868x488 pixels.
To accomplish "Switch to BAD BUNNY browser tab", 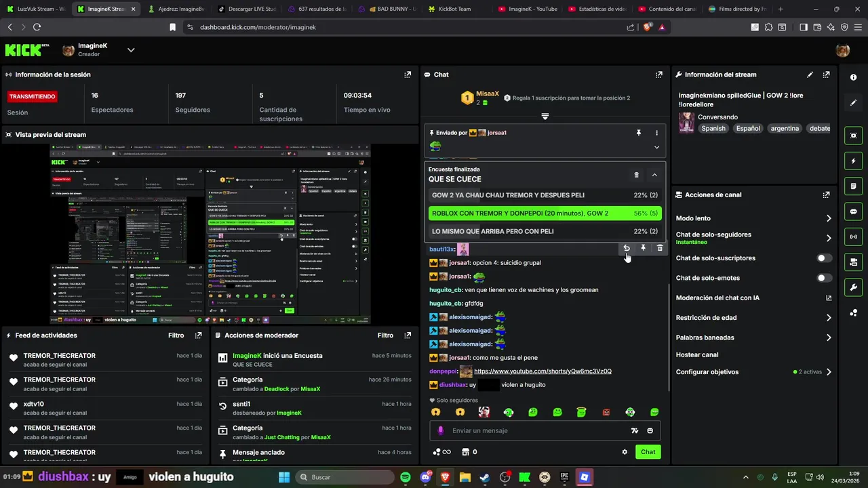I will pyautogui.click(x=387, y=9).
